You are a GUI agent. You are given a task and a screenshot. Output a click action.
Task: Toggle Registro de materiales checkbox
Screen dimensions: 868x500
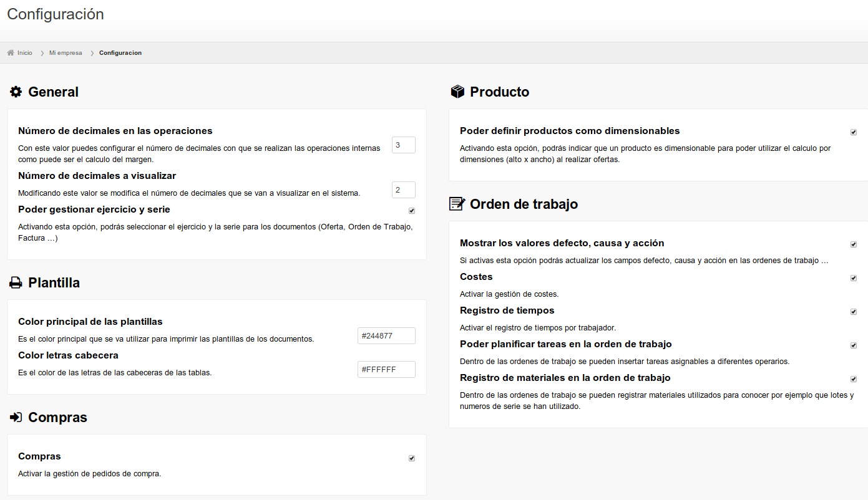click(854, 379)
